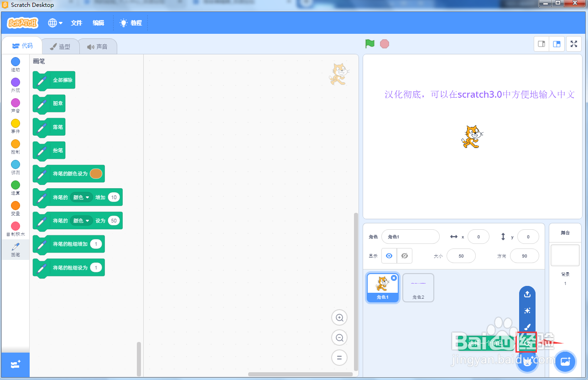Switch stage to full screen mode
Image resolution: width=588 pixels, height=380 pixels.
tap(573, 43)
